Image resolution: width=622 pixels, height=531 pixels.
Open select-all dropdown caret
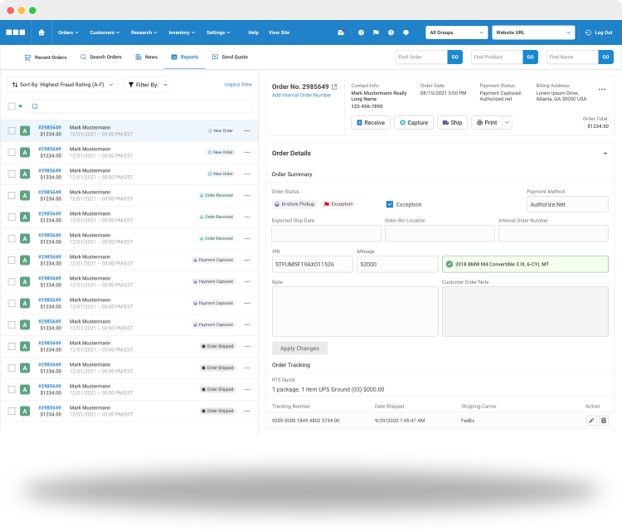tap(20, 106)
